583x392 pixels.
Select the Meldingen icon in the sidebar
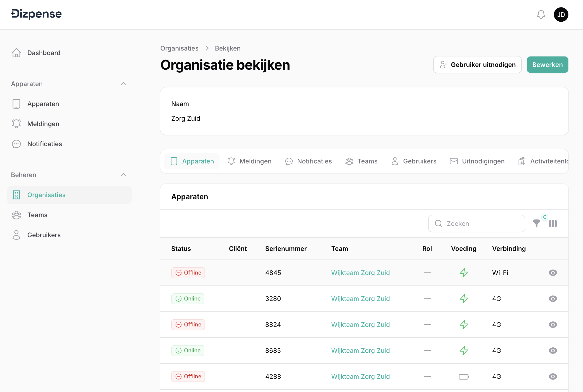[16, 124]
